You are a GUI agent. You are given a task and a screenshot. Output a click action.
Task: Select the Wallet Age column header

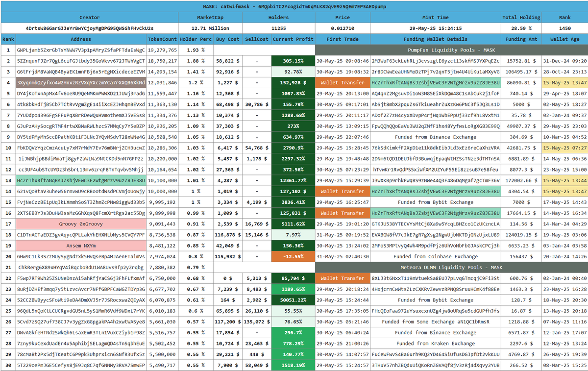564,39
